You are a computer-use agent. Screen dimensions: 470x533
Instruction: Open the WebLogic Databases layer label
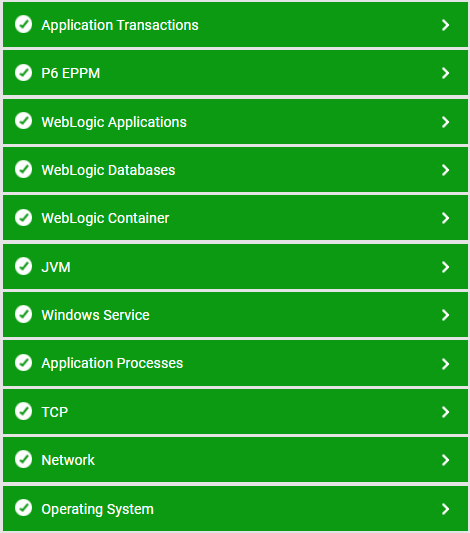(108, 170)
